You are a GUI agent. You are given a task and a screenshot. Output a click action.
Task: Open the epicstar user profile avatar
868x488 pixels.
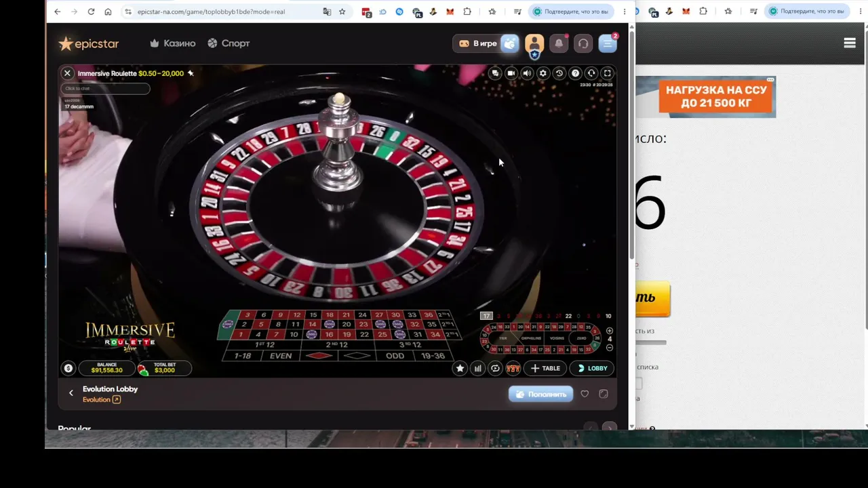[x=534, y=43]
